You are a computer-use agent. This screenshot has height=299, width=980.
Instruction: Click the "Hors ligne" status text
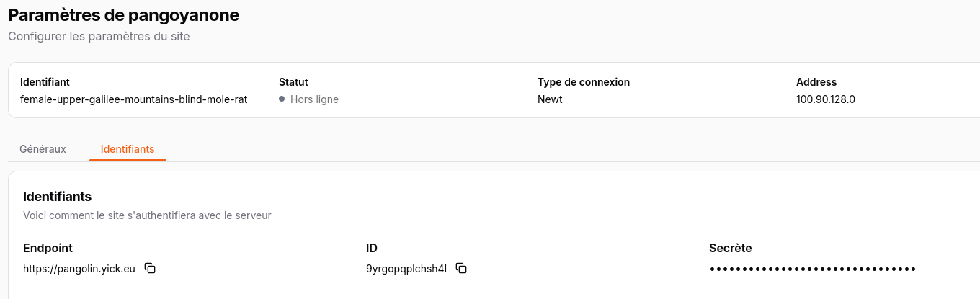tap(314, 99)
